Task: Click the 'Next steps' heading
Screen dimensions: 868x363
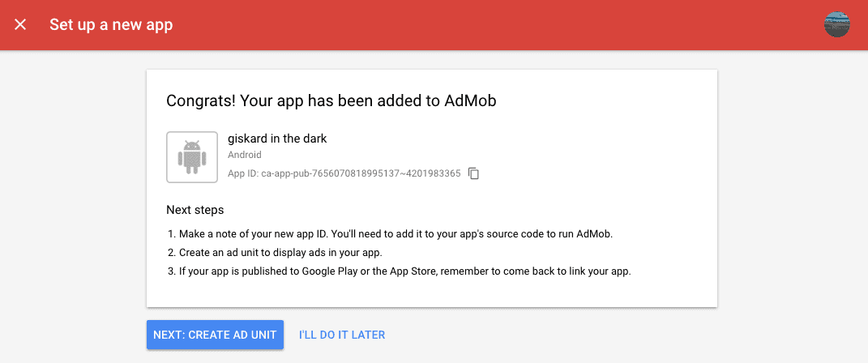Action: [195, 211]
